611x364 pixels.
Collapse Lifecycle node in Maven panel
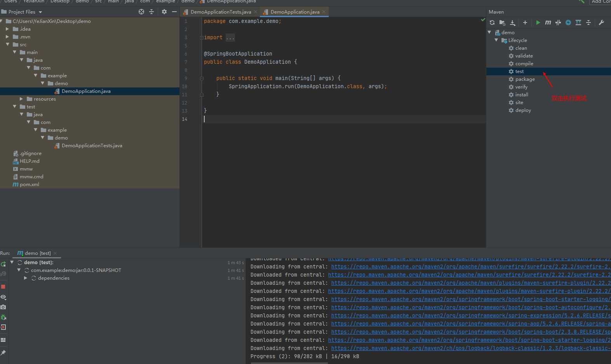point(496,40)
